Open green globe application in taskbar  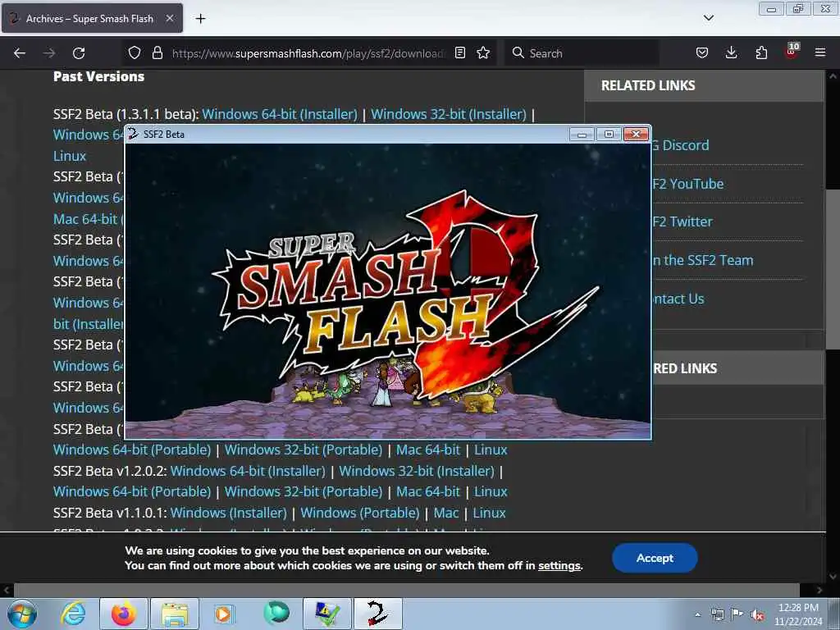click(276, 613)
